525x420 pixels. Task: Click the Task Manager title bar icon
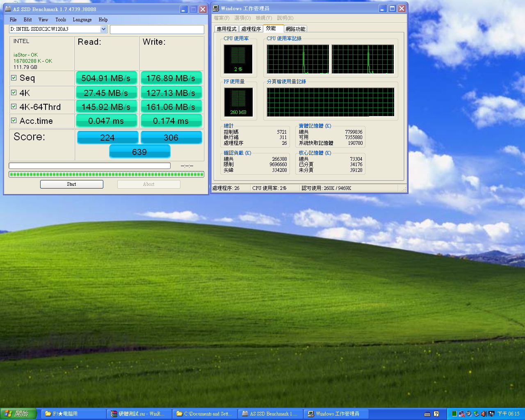pyautogui.click(x=216, y=8)
